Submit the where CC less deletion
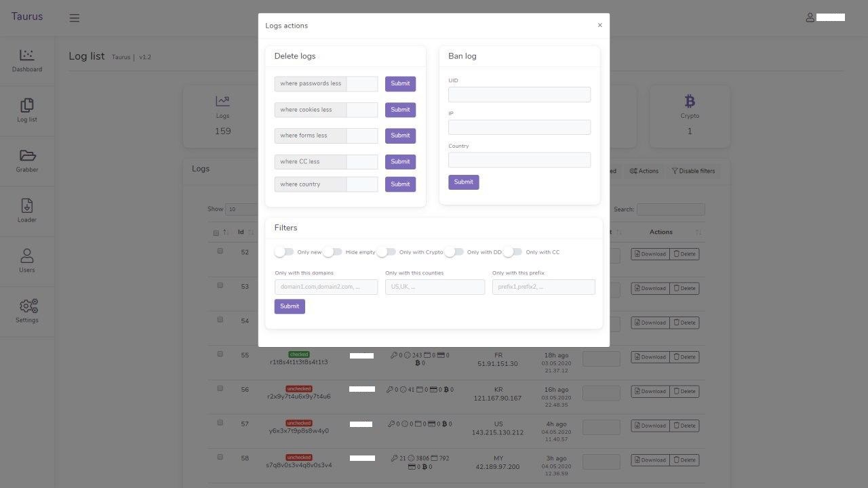Viewport: 868px width, 488px height. pyautogui.click(x=400, y=162)
